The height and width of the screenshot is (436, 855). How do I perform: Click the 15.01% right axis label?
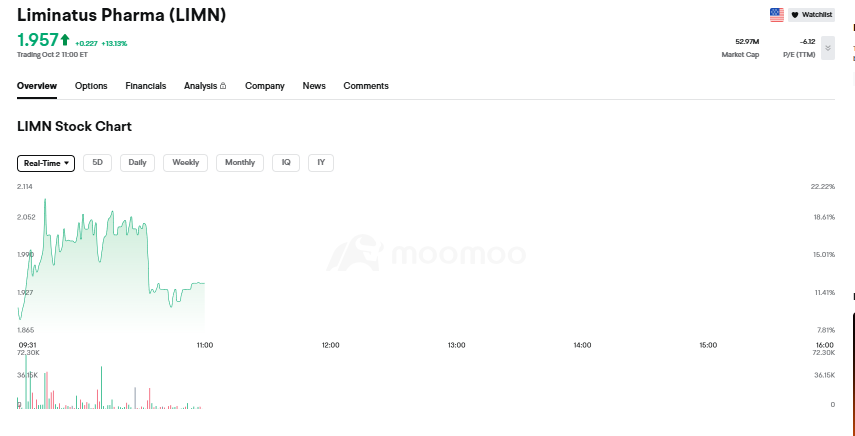point(824,254)
